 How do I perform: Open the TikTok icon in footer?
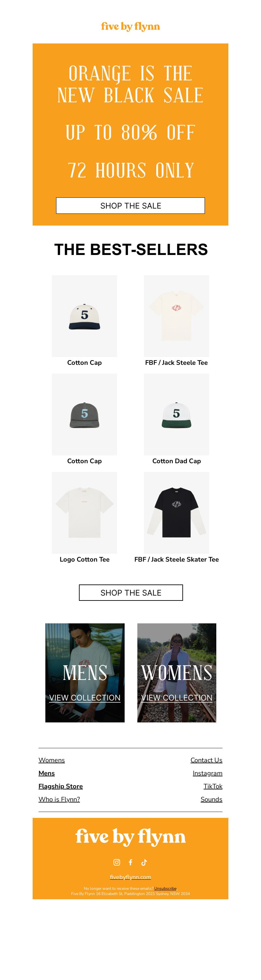[x=144, y=862]
